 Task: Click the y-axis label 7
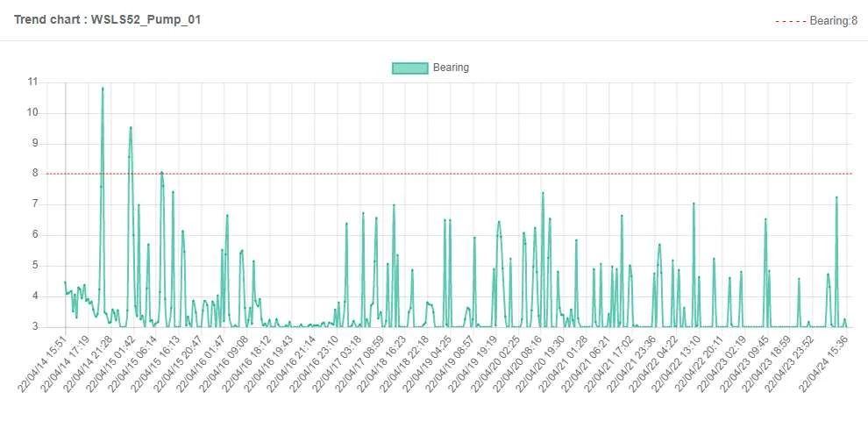point(35,203)
